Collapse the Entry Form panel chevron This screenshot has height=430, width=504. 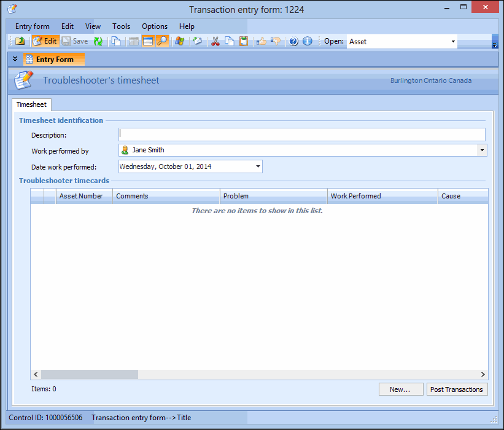click(15, 59)
